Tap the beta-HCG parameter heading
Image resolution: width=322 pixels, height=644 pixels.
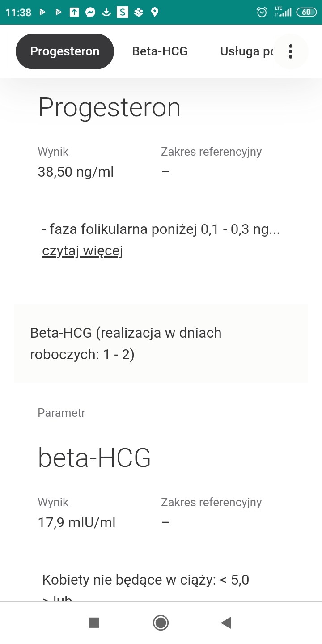pyautogui.click(x=94, y=458)
